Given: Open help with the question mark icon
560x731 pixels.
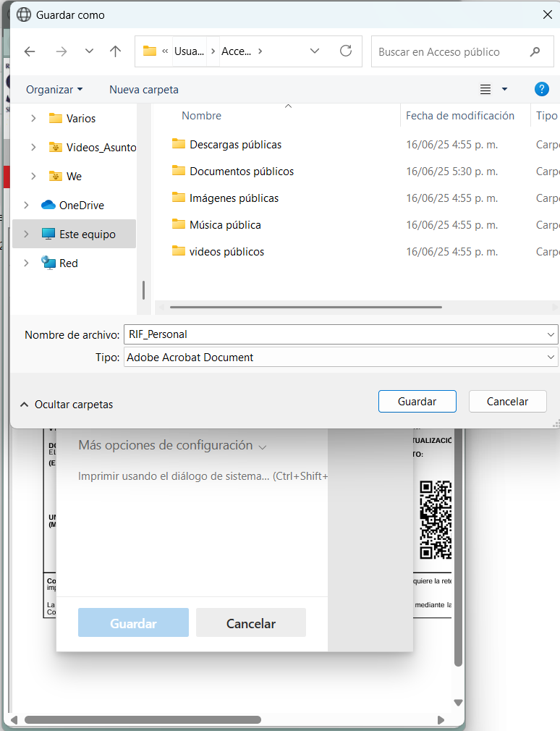Looking at the screenshot, I should pos(541,89).
